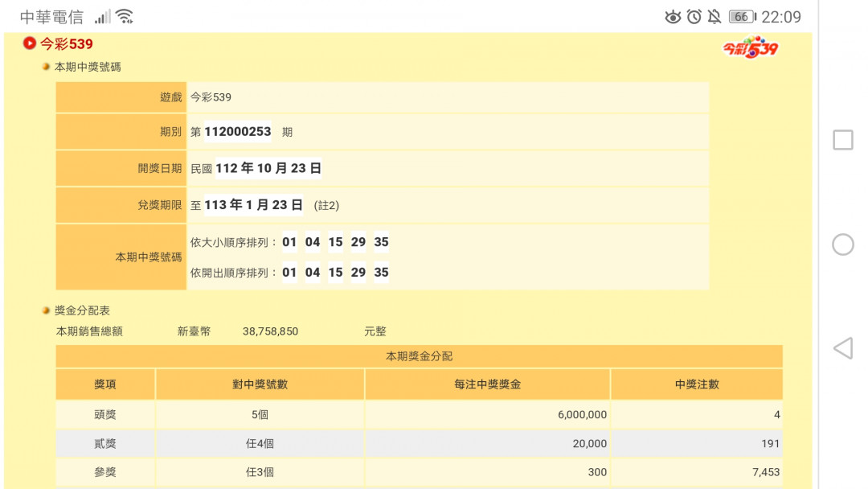Select the sales total 38,758,850
Screen dimensions: 868x489
click(271, 331)
